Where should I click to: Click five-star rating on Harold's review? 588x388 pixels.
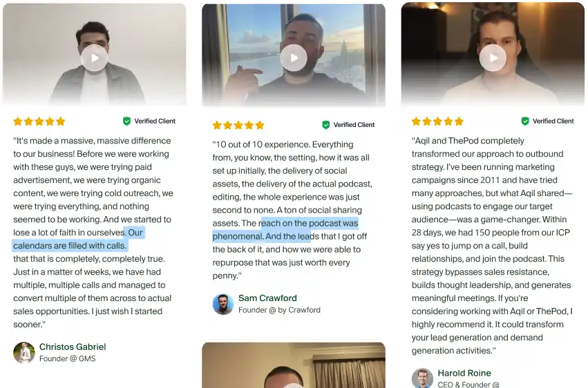(437, 122)
